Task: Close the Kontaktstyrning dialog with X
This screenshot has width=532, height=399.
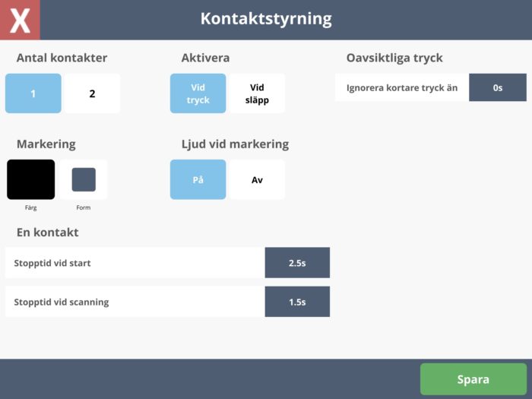Action: tap(20, 20)
